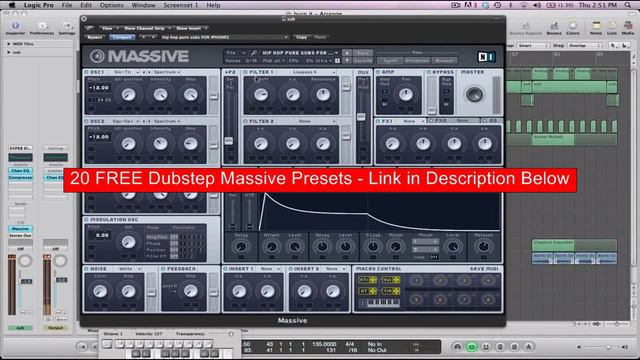Select macro control knob 1
The height and width of the screenshot is (360, 640).
pyautogui.click(x=416, y=280)
